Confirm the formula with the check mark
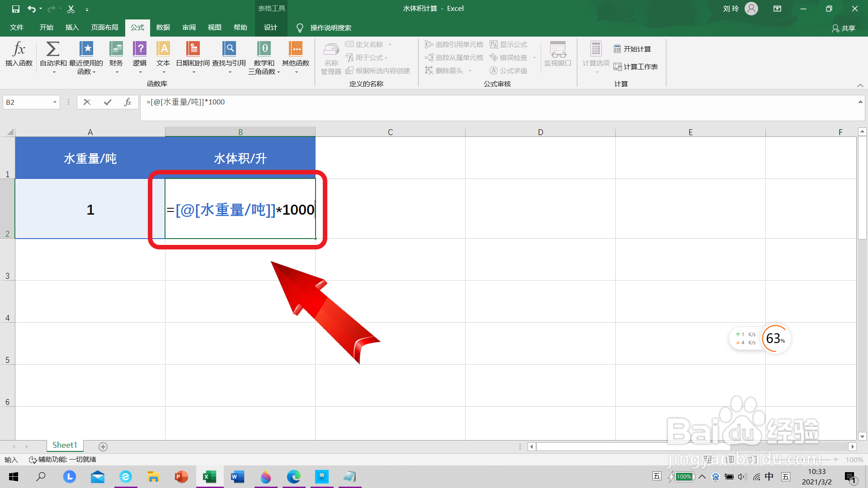868x488 pixels. click(108, 102)
